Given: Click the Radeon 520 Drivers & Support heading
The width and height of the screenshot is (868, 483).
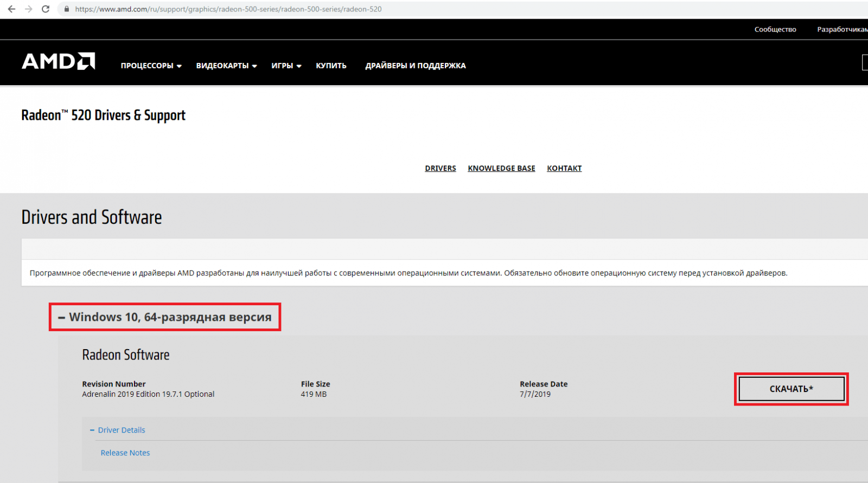Looking at the screenshot, I should click(x=103, y=115).
